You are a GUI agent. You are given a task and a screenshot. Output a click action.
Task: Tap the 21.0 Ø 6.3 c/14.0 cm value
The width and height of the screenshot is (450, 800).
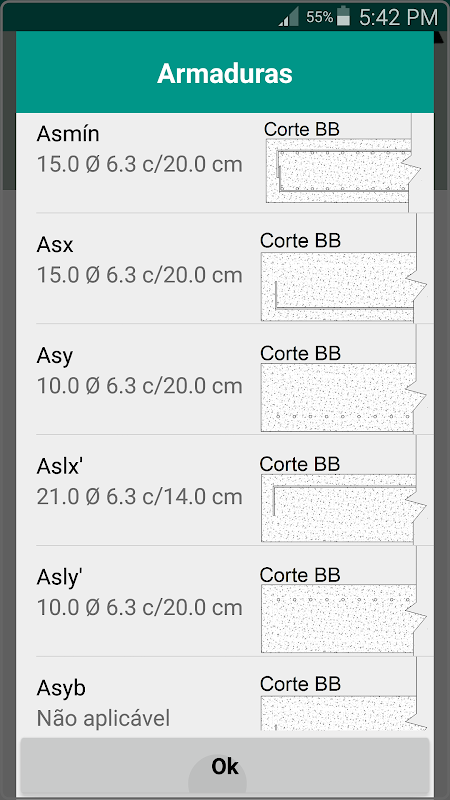pos(139,496)
